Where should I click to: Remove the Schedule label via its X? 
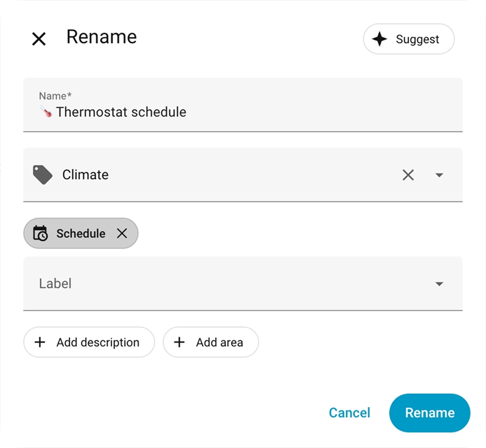pos(122,233)
